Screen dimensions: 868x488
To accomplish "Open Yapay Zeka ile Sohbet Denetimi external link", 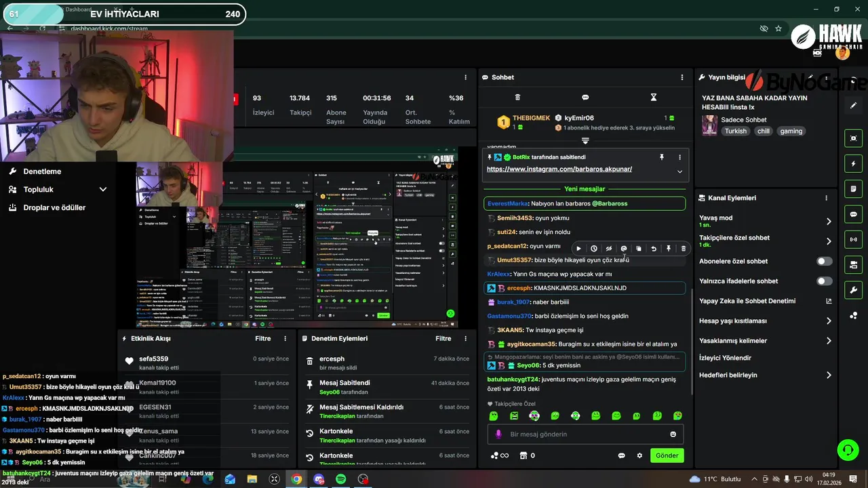I will click(829, 301).
